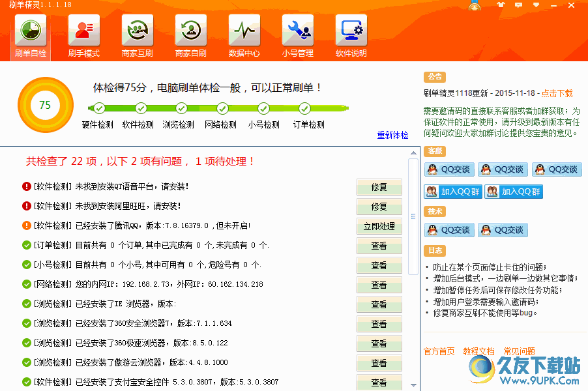Select 硬件检测 step checkmark

click(99, 108)
